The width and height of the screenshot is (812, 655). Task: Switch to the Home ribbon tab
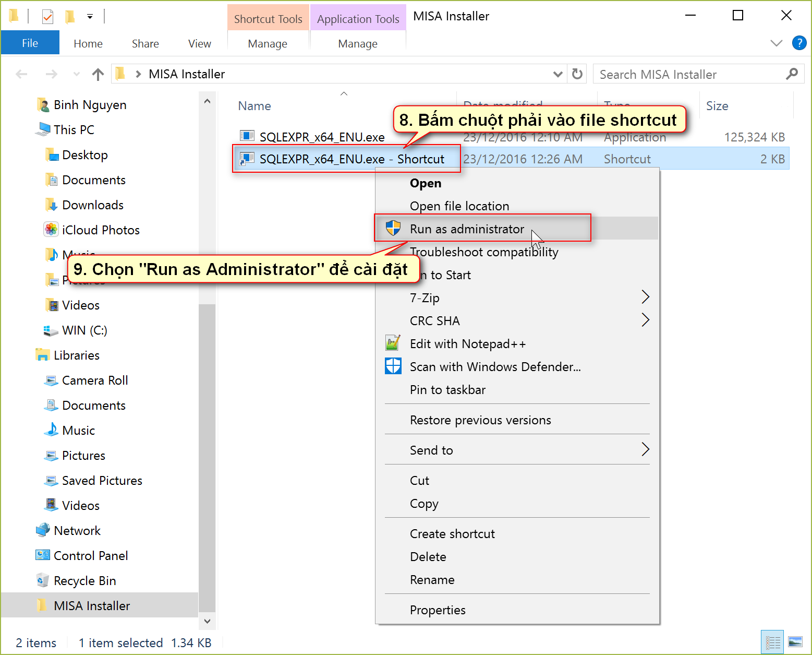[88, 44]
